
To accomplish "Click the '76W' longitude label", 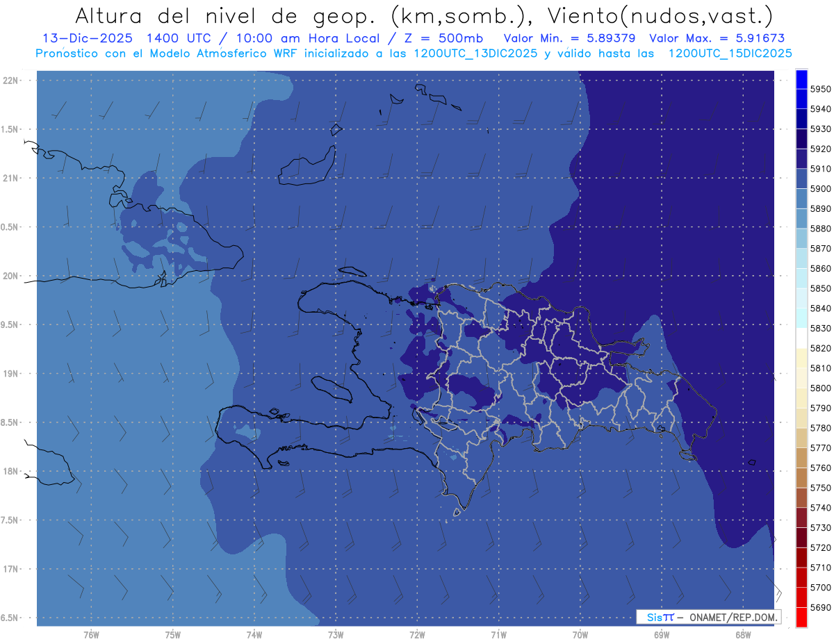I will pyautogui.click(x=91, y=634).
